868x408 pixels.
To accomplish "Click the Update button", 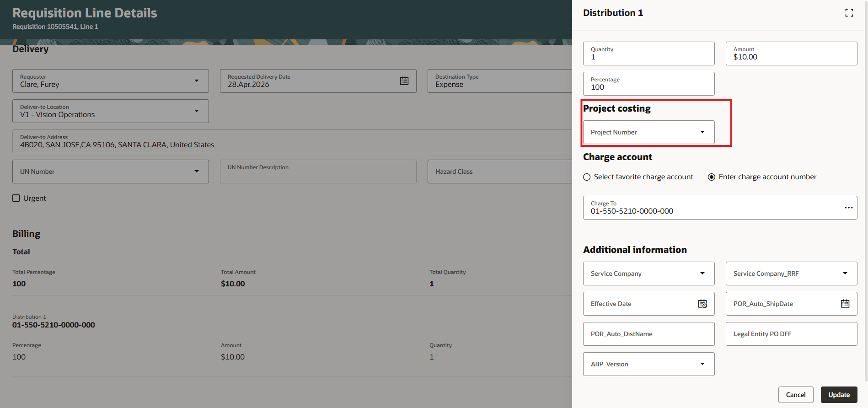I will tap(839, 395).
